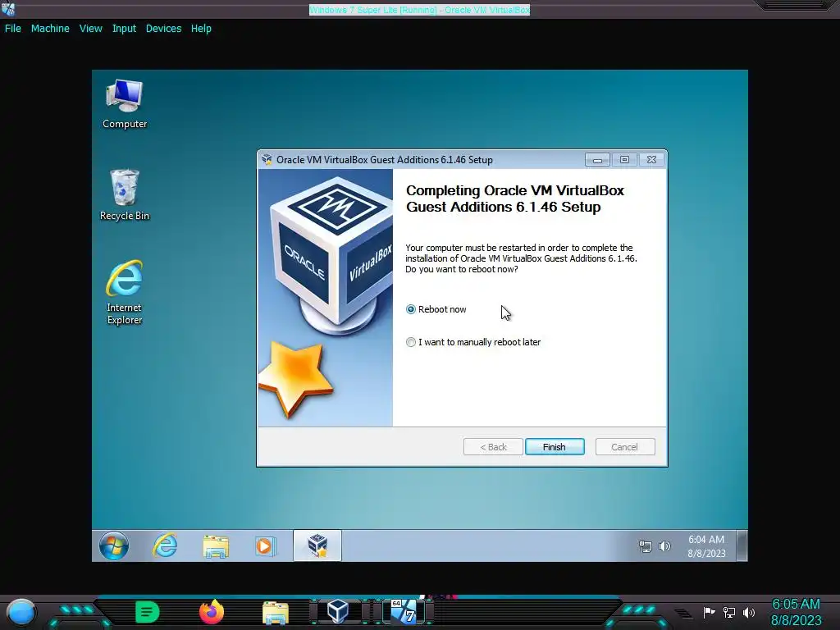This screenshot has height=630, width=840.
Task: Click the host volume tray icon
Action: point(749,612)
